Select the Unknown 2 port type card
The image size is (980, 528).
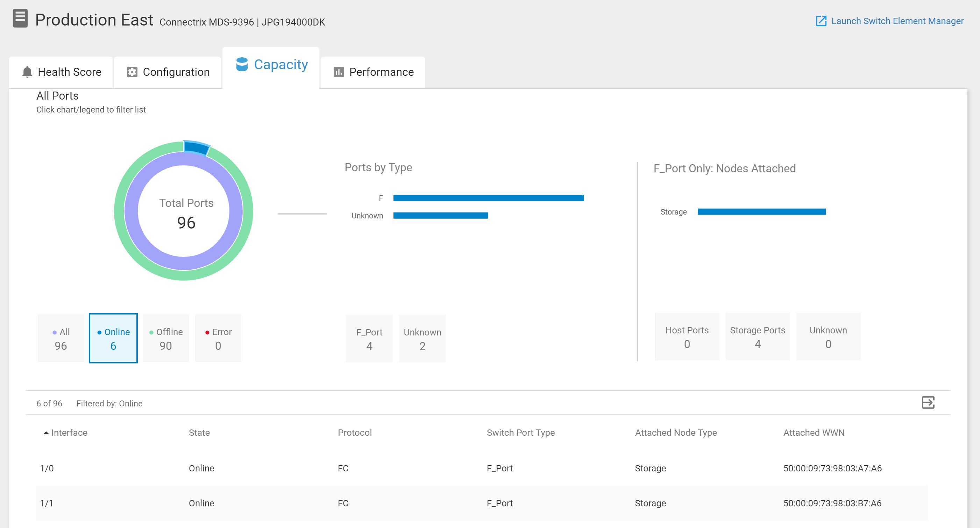click(x=422, y=338)
